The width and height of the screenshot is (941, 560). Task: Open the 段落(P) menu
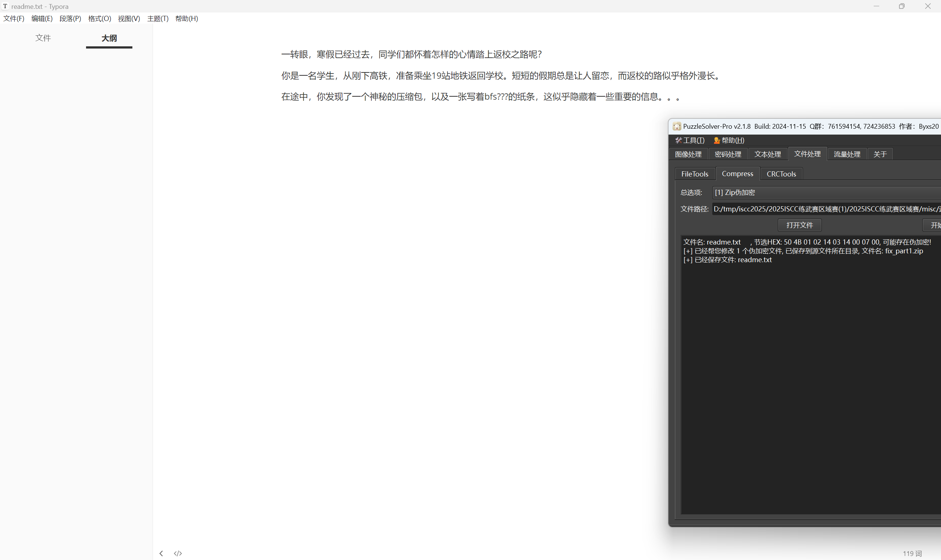[70, 18]
